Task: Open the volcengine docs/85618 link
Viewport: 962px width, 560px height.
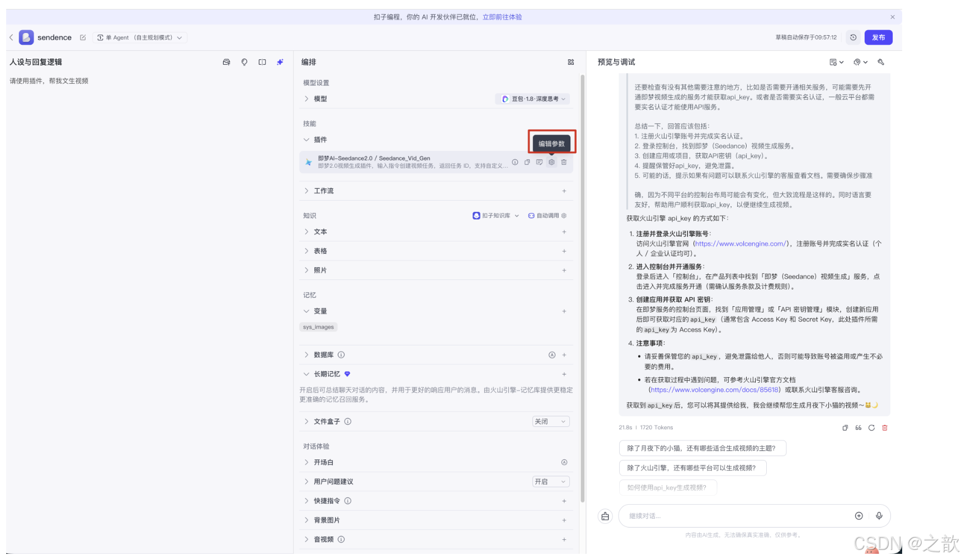Action: point(714,390)
